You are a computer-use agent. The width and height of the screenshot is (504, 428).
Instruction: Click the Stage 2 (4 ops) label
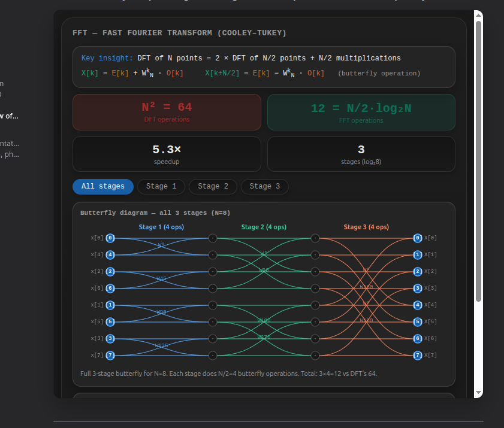(x=264, y=227)
